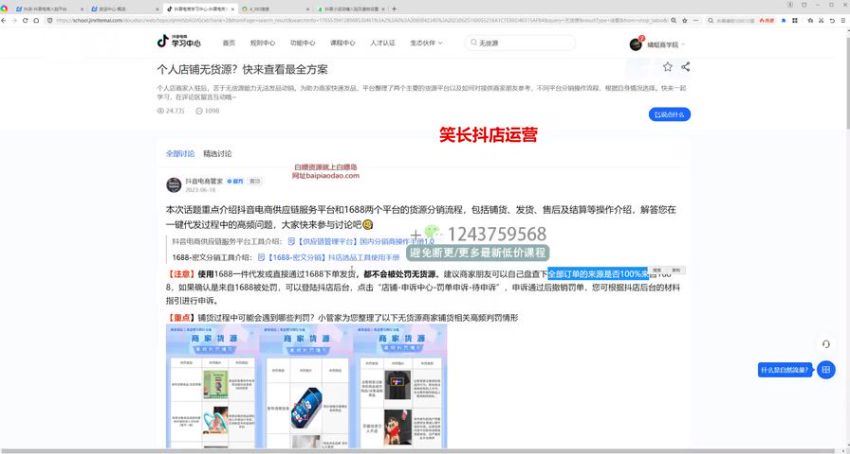Share this topic using the share icon
Image resolution: width=850 pixels, height=454 pixels.
[x=685, y=67]
